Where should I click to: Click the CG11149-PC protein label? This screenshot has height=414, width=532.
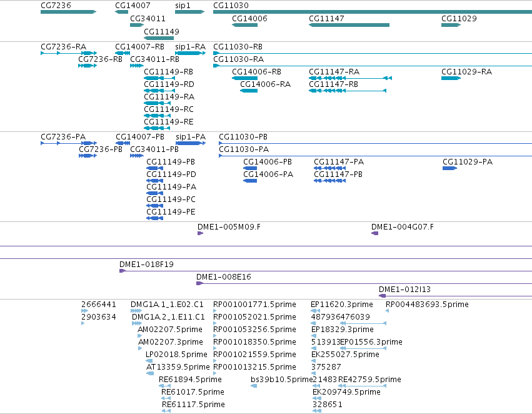click(x=171, y=199)
